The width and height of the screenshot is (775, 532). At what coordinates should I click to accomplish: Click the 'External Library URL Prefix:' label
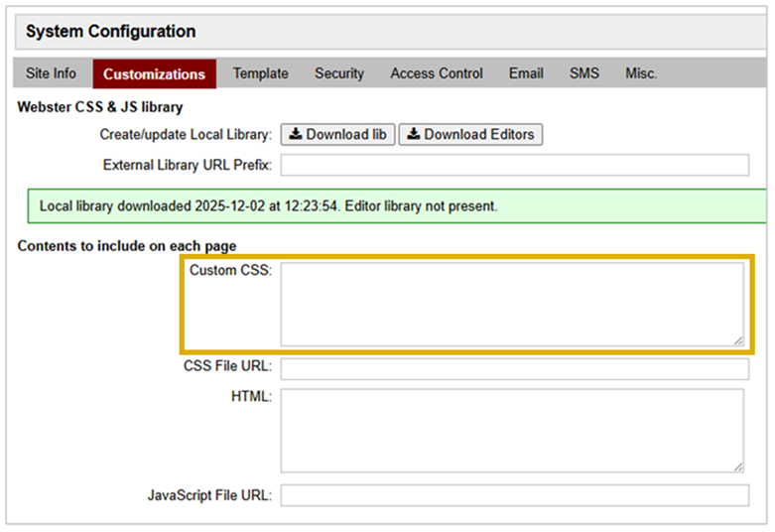188,165
